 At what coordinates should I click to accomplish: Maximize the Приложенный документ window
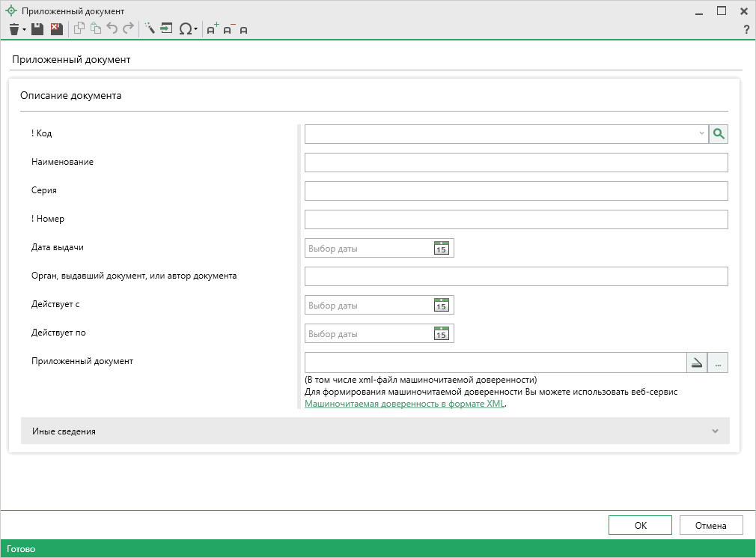point(722,11)
